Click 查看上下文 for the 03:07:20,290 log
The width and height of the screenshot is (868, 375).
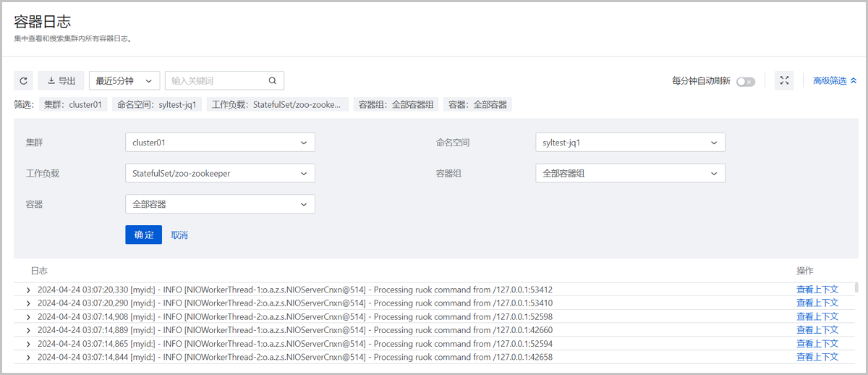pyautogui.click(x=817, y=303)
